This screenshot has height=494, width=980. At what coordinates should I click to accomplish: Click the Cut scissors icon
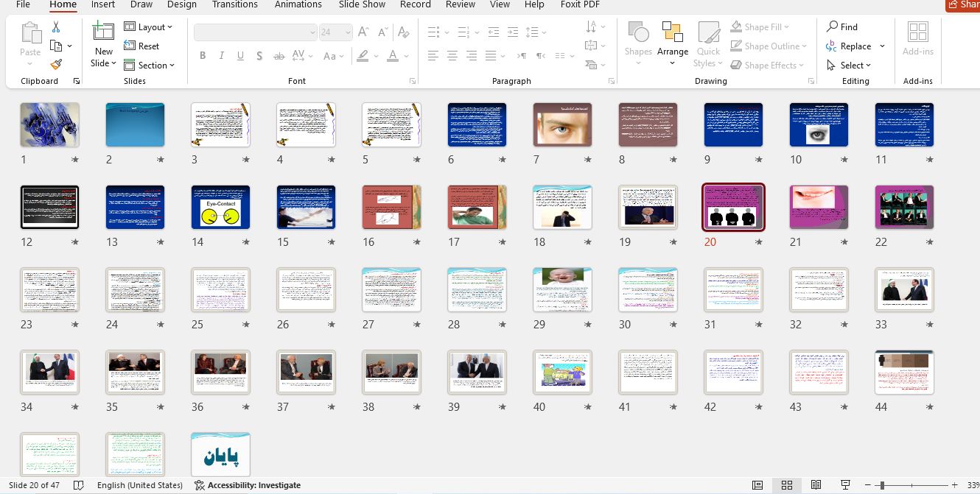pyautogui.click(x=56, y=27)
